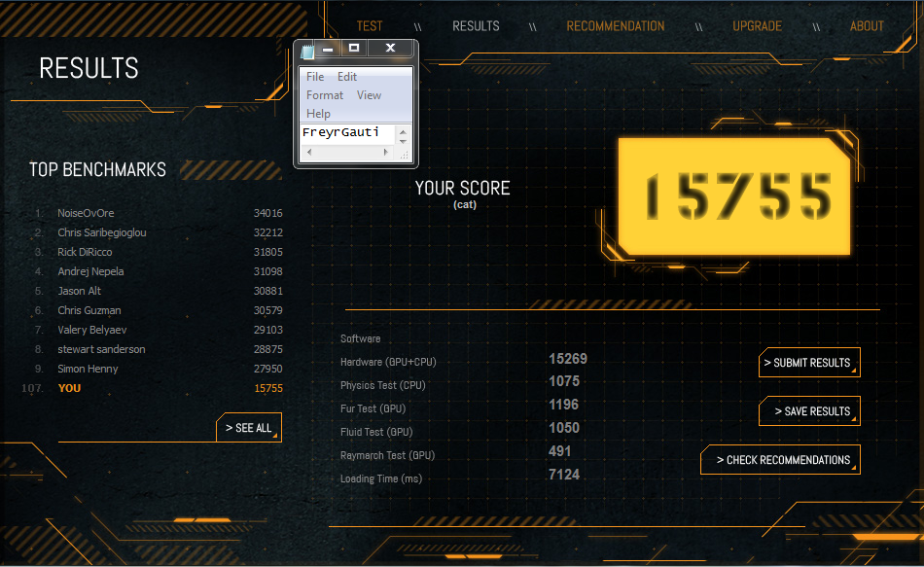Open the File menu in Notepad
This screenshot has width=924, height=567.
coord(315,77)
